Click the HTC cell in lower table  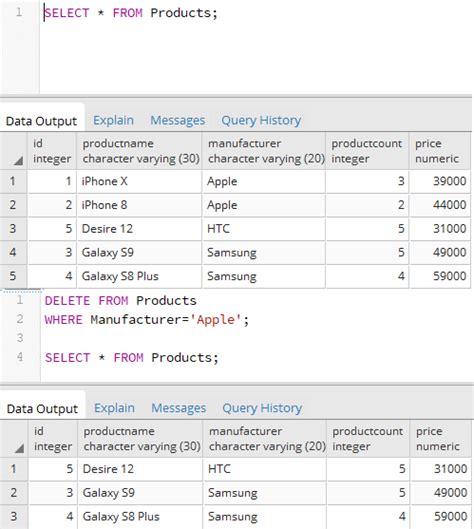265,469
